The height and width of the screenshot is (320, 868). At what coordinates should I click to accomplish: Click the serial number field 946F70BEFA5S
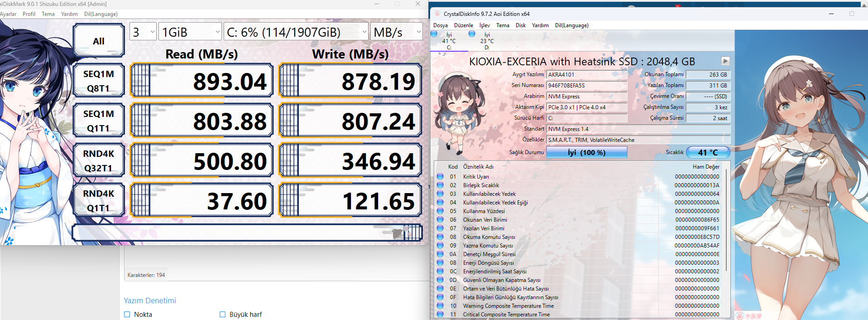click(x=587, y=85)
